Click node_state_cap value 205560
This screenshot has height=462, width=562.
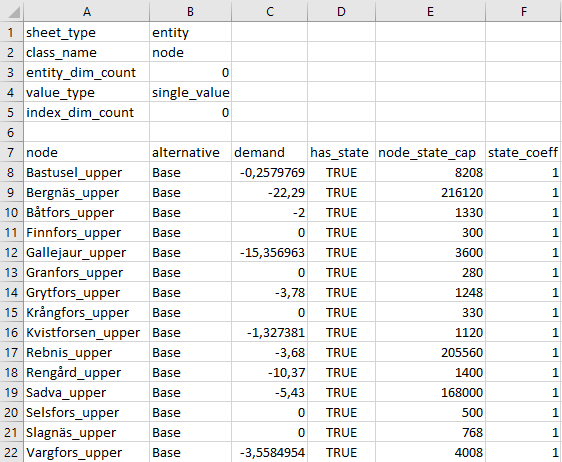[x=430, y=353]
